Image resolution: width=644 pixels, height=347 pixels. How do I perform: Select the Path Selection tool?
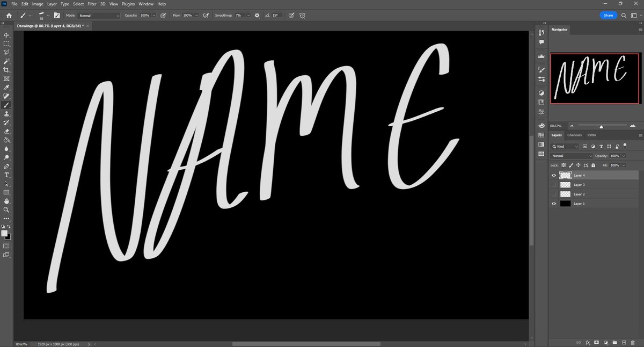click(x=6, y=183)
